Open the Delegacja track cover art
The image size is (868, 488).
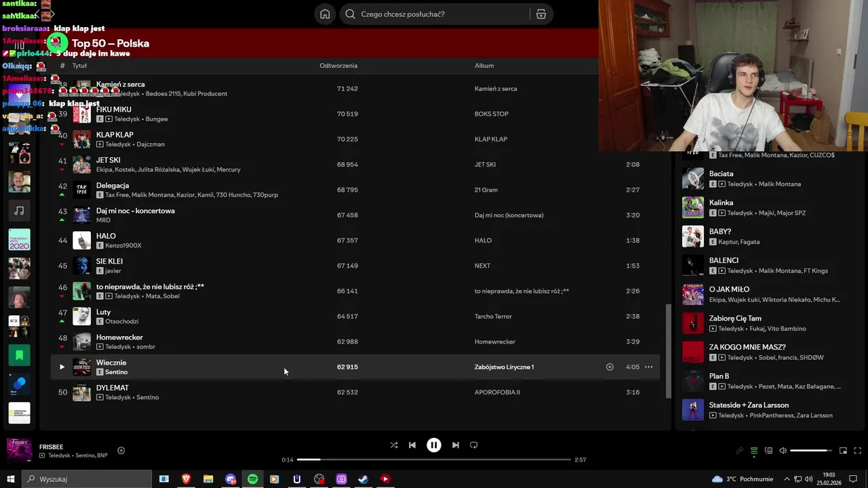click(x=82, y=190)
